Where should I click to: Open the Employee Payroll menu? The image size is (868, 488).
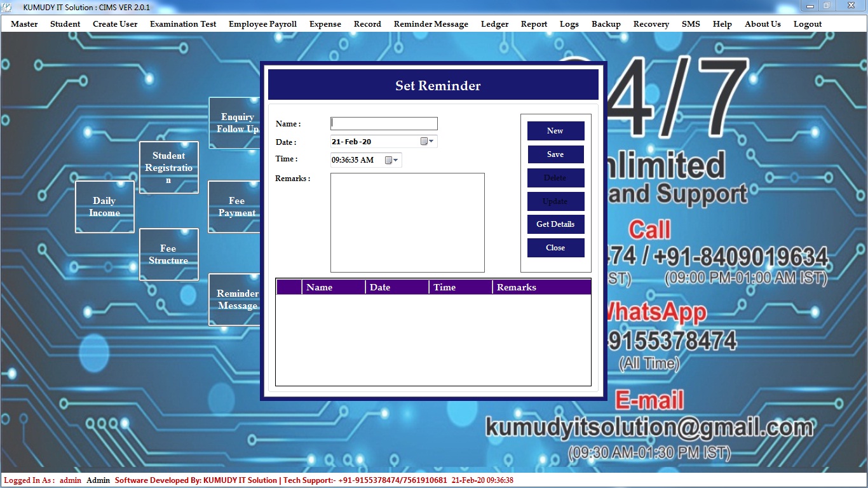pos(262,24)
